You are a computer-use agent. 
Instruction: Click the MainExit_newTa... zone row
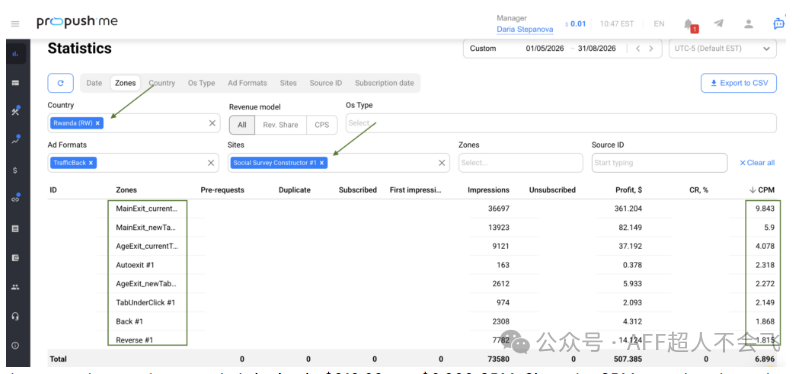[x=411, y=227]
